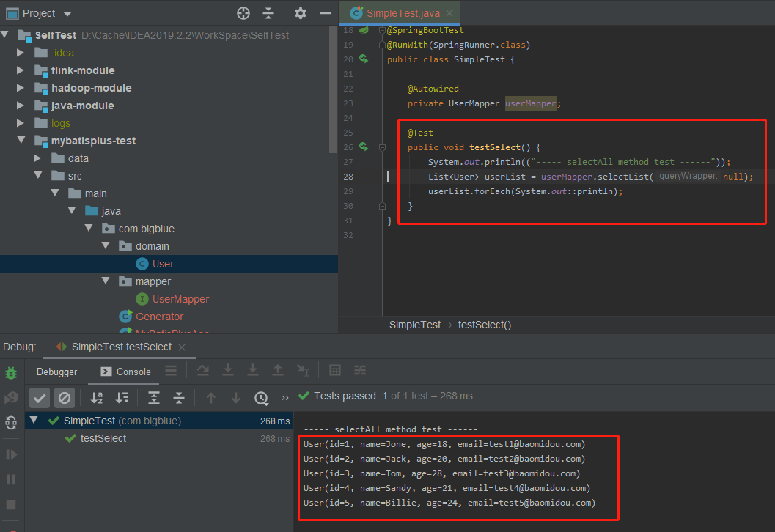775x532 pixels.
Task: Expand the logs folder
Action: point(21,123)
